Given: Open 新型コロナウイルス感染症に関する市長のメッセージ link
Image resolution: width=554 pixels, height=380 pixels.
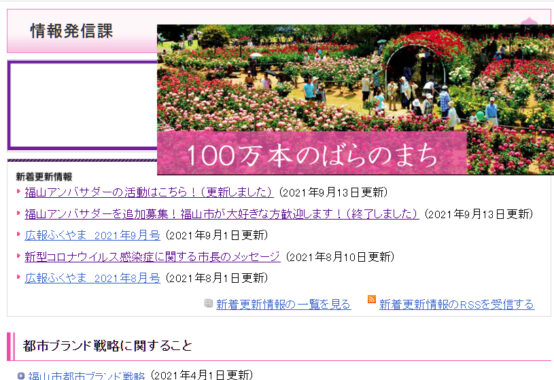Looking at the screenshot, I should coord(152,257).
